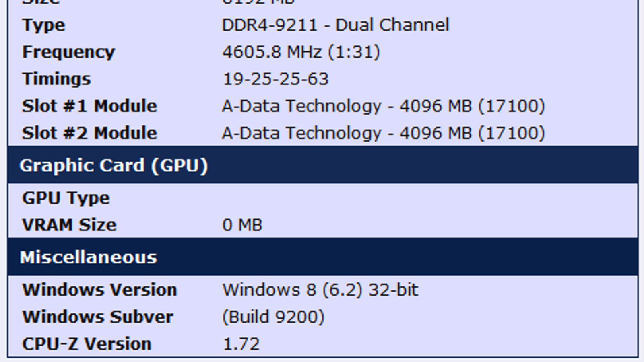Select the CPU-Z version number 1.72
Image resolution: width=644 pixels, height=362 pixels.
241,344
